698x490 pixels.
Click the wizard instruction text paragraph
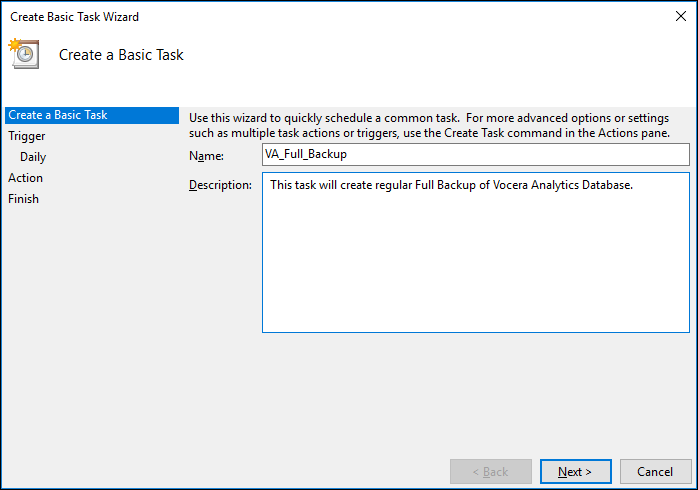pyautogui.click(x=430, y=125)
